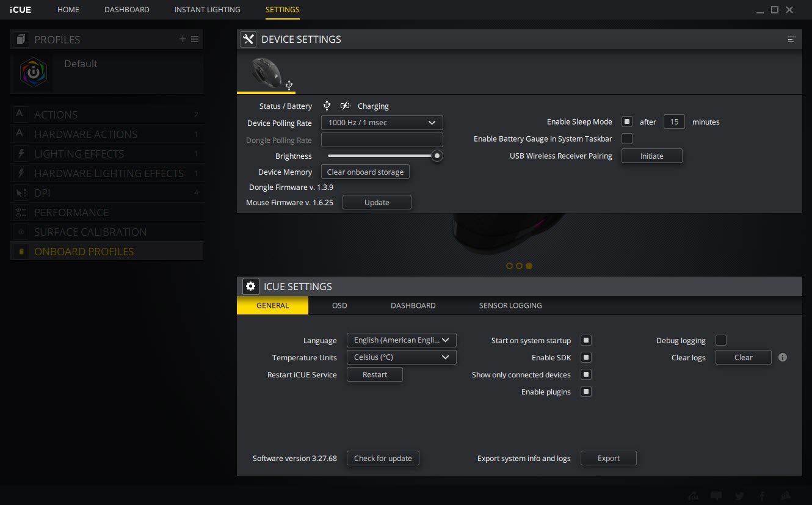The width and height of the screenshot is (812, 505).
Task: Open the Dongle Polling Rate dropdown
Action: coord(382,140)
